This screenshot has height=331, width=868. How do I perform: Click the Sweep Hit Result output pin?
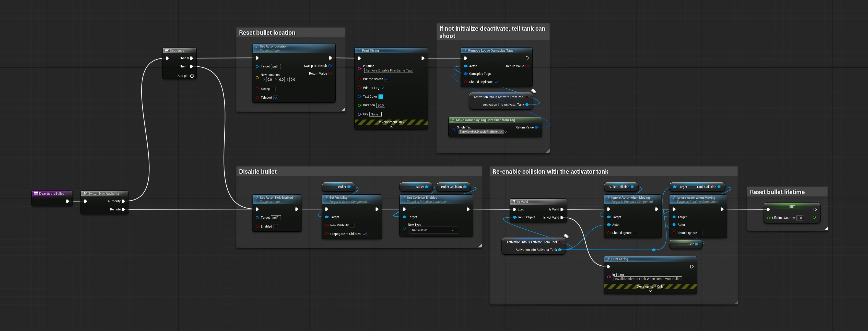(330, 66)
